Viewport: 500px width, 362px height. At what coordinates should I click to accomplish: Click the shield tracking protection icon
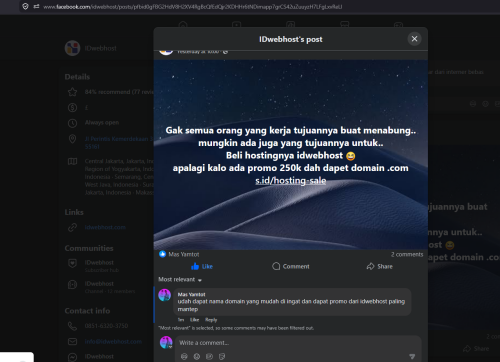pos(25,6)
